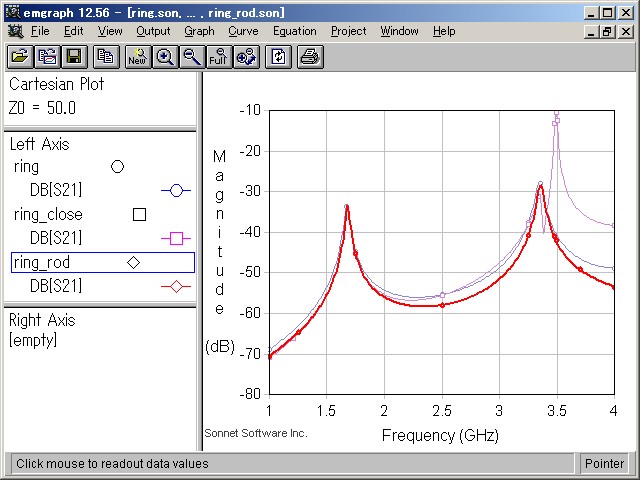Click the -10 label on magnitude axis
This screenshot has height=480, width=640.
tap(250, 110)
